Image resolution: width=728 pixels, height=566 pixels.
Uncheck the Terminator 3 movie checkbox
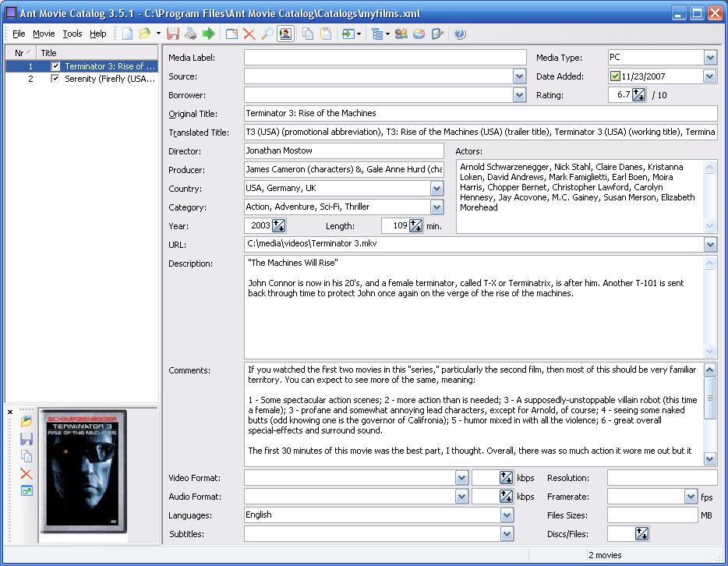point(55,67)
